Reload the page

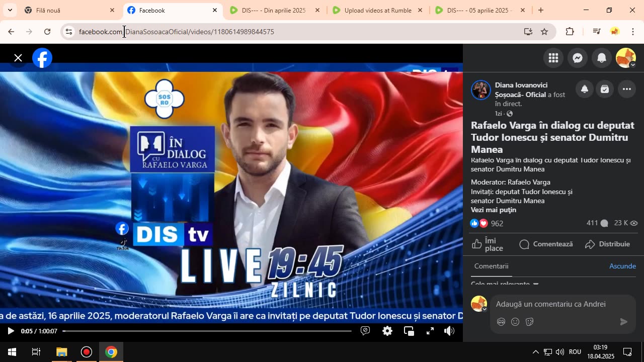click(47, 32)
